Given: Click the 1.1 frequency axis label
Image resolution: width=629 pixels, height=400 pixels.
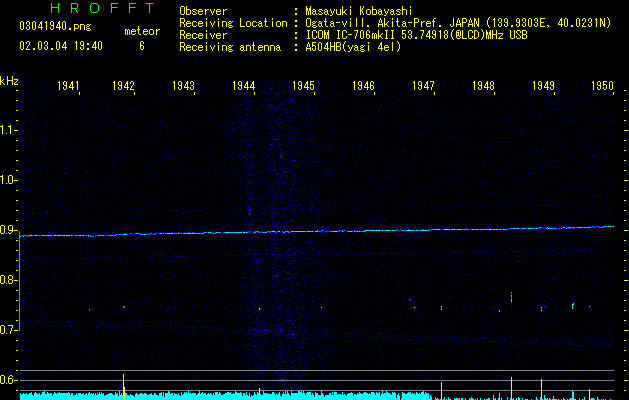Looking at the screenshot, I should coord(8,130).
